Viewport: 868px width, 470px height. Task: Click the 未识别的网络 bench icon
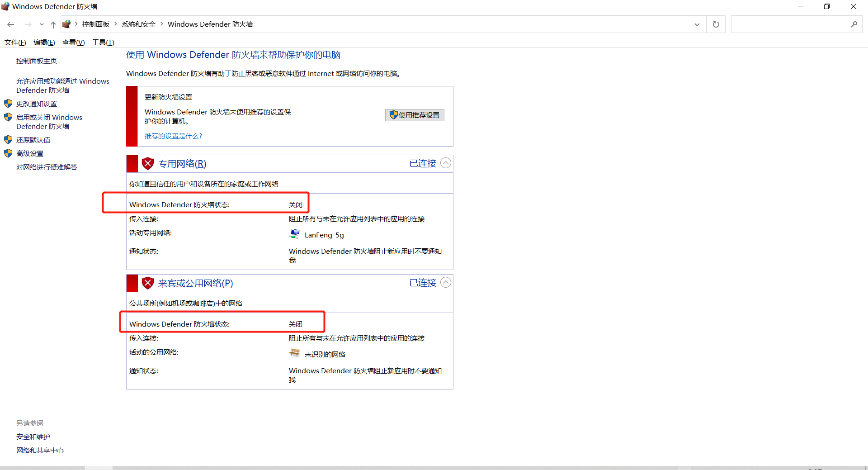coord(294,353)
